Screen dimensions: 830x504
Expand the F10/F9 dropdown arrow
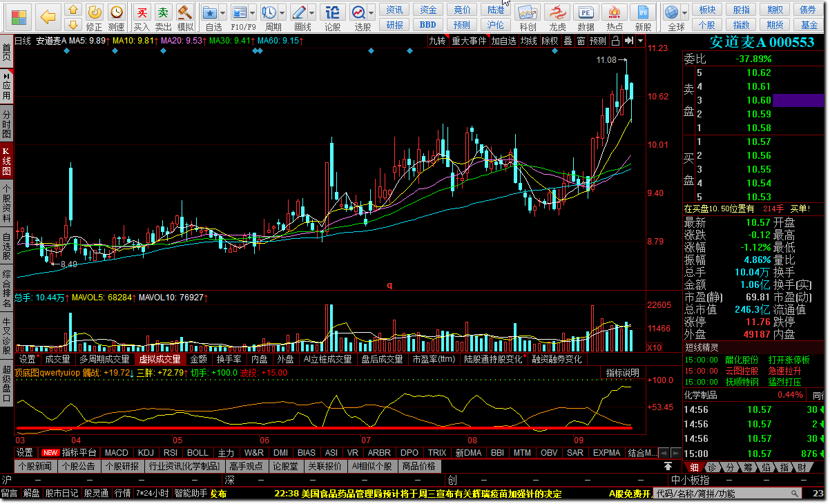tap(253, 12)
